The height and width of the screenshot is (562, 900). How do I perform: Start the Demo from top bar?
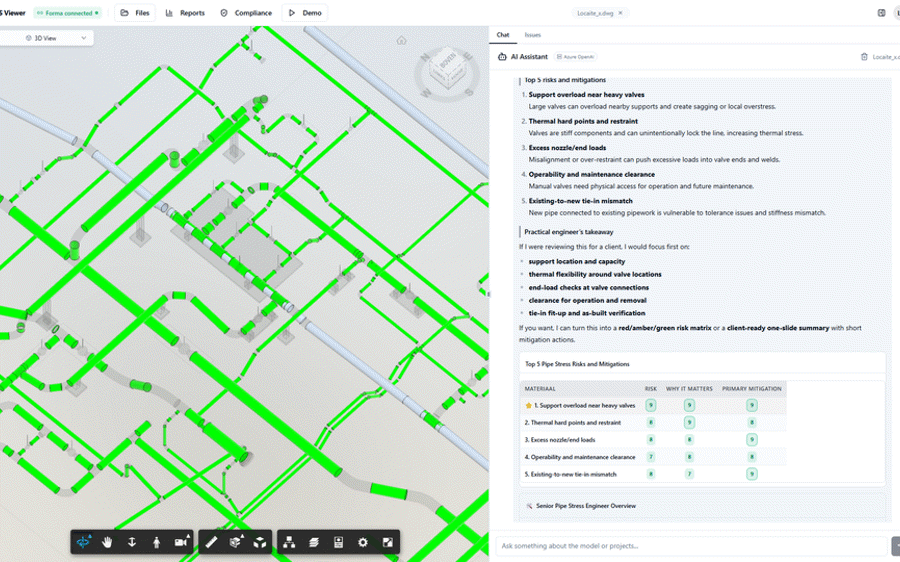pos(305,13)
